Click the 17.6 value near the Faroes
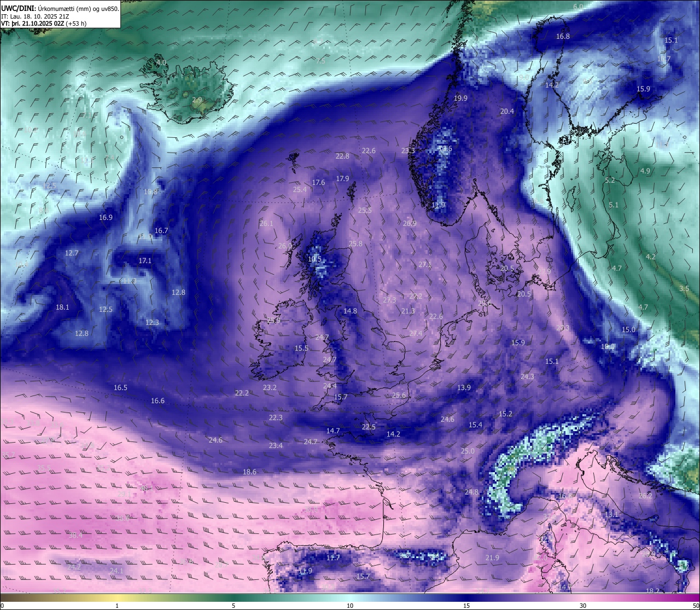The image size is (700, 610). [318, 182]
